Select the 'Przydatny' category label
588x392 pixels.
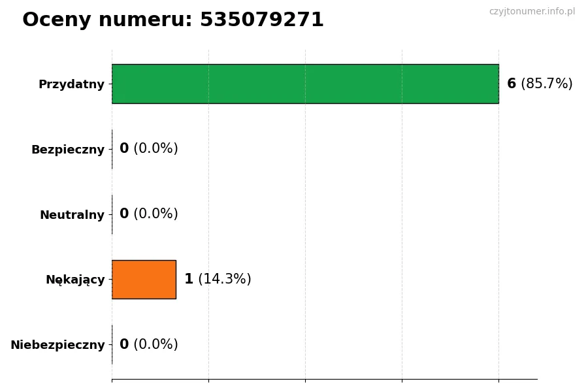pos(71,84)
